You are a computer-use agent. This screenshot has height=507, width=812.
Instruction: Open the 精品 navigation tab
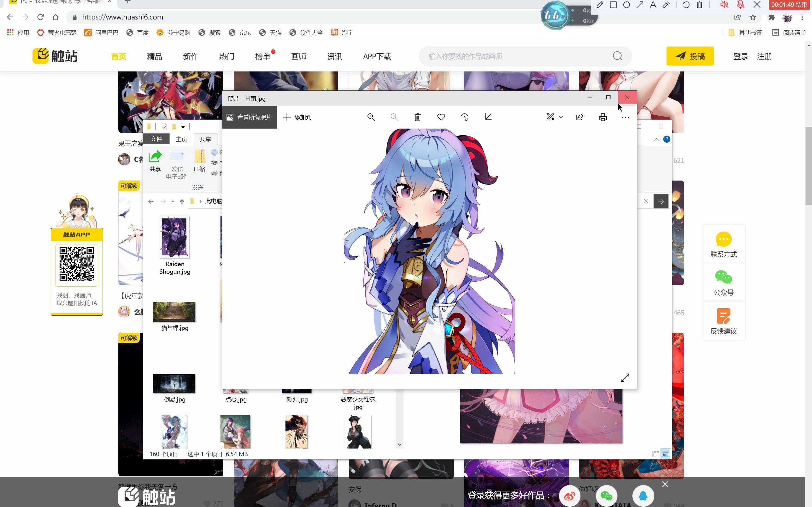click(x=154, y=56)
